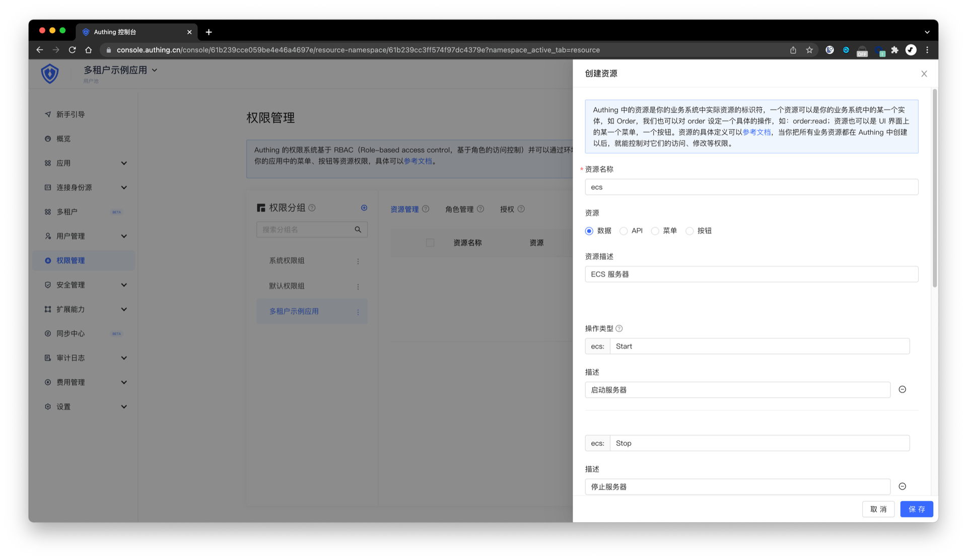Click the 资源描述 input field
This screenshot has width=967, height=560.
[x=751, y=274]
